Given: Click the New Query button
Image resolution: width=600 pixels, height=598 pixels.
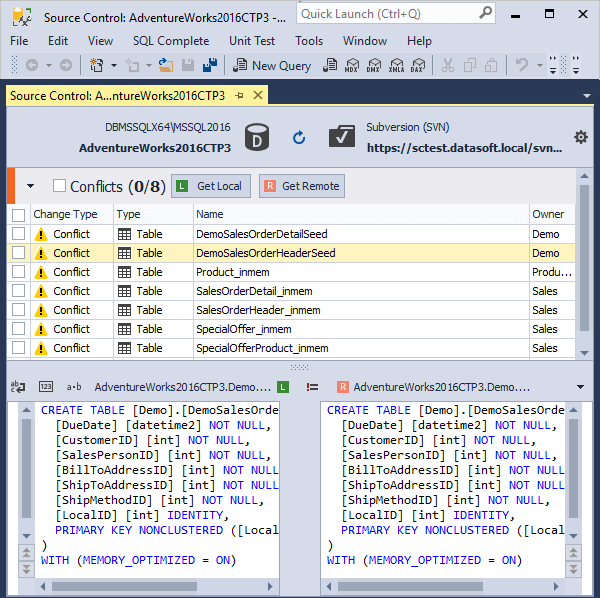Looking at the screenshot, I should [x=272, y=65].
